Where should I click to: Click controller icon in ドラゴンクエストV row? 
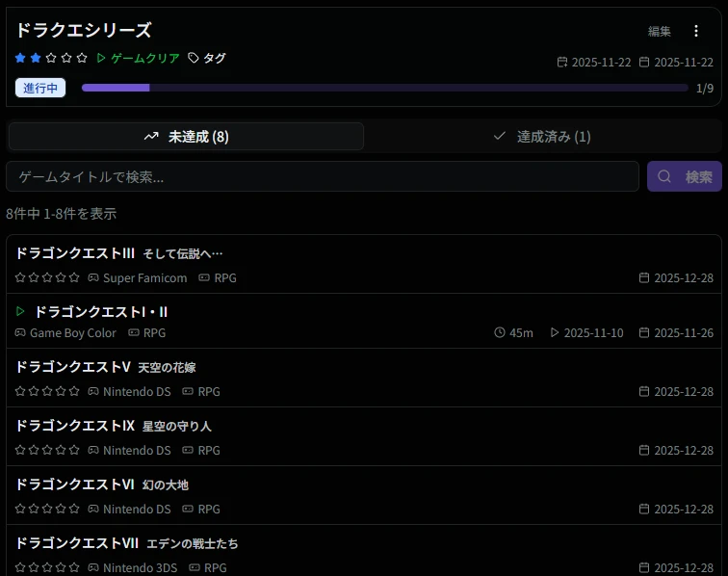(93, 392)
